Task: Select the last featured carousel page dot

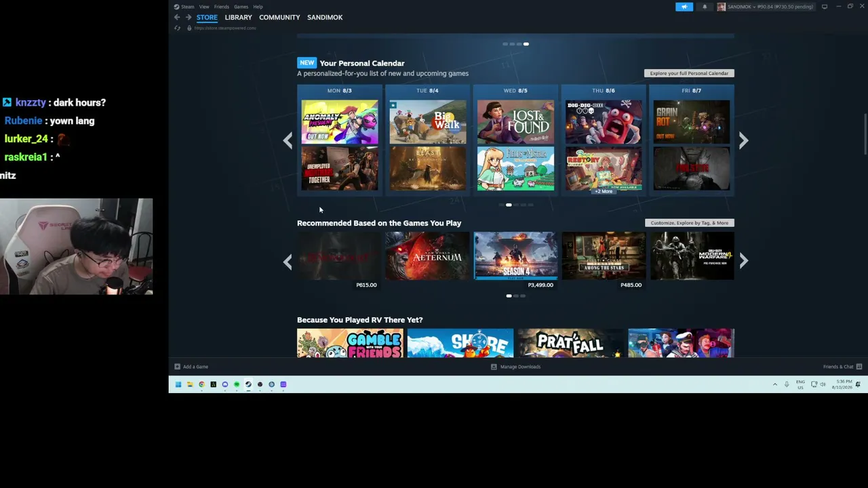Action: [526, 44]
